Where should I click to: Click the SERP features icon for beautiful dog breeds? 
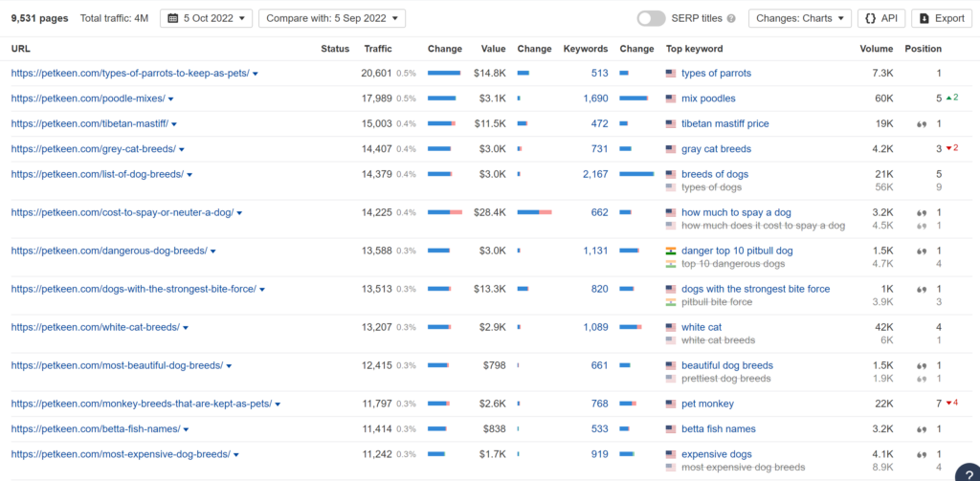tap(920, 365)
